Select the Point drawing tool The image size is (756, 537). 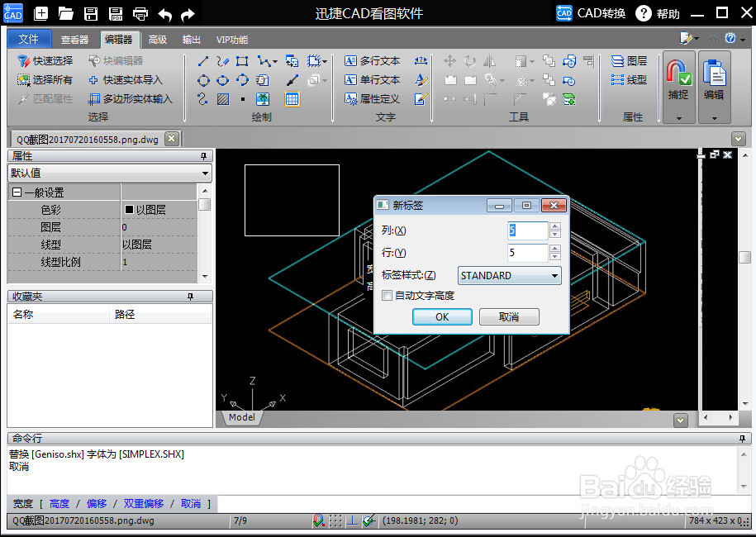coord(243,99)
